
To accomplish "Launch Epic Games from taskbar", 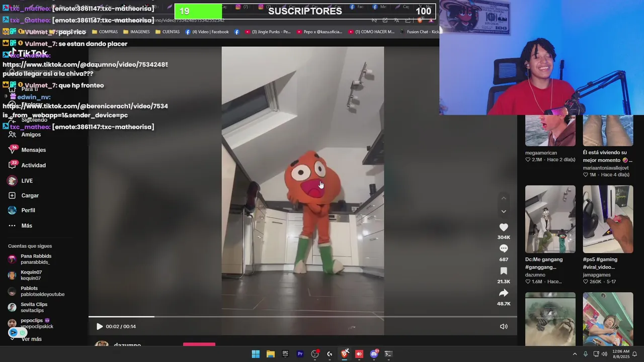I will click(x=285, y=354).
